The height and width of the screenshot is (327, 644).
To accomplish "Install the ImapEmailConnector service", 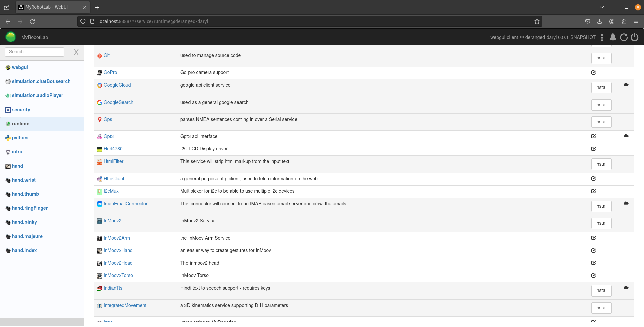I will coord(601,206).
